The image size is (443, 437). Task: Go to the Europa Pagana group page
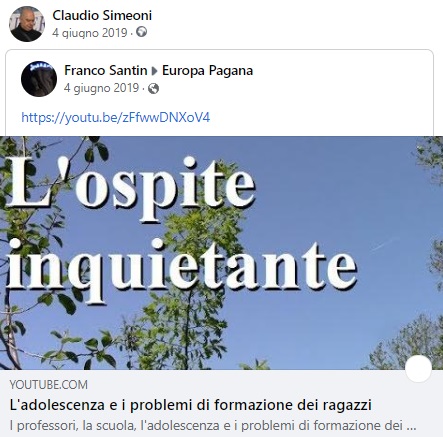[207, 70]
